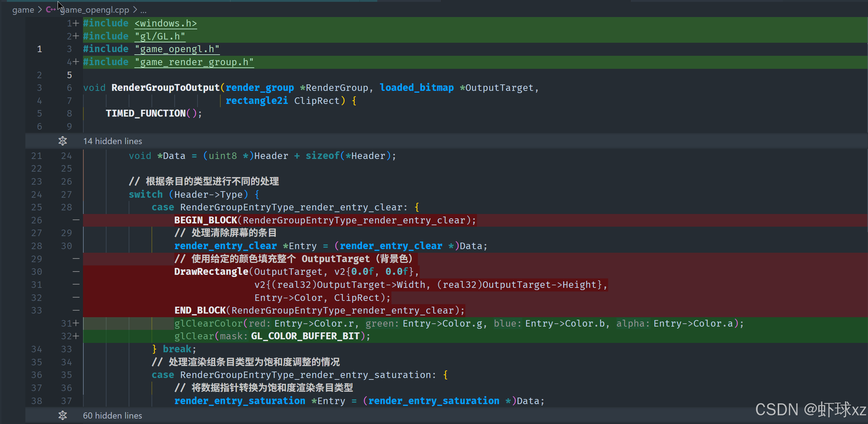Open game_opengl.cpp breadcrumb item
The height and width of the screenshot is (424, 868).
(95, 10)
